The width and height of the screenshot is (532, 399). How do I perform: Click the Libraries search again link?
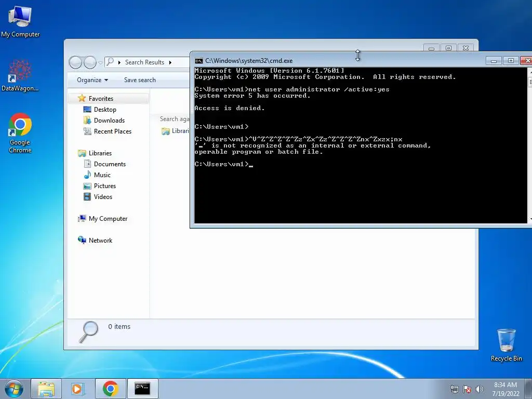click(x=176, y=131)
